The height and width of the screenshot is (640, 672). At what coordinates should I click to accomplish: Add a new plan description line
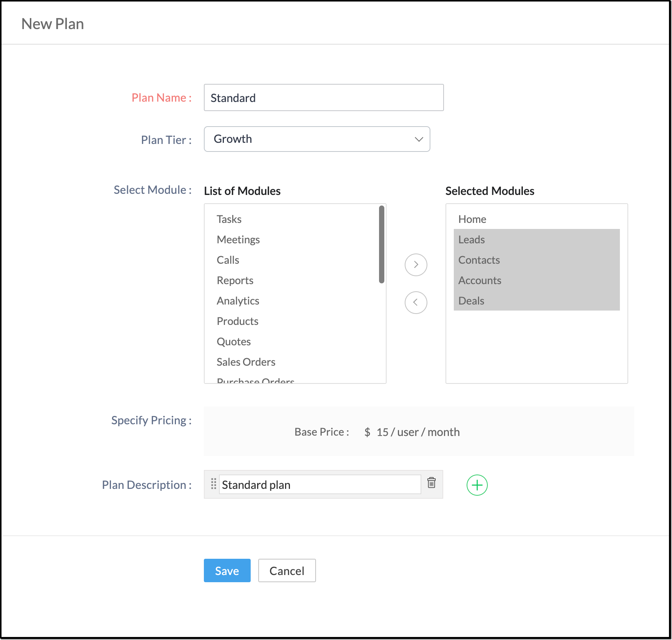(477, 485)
